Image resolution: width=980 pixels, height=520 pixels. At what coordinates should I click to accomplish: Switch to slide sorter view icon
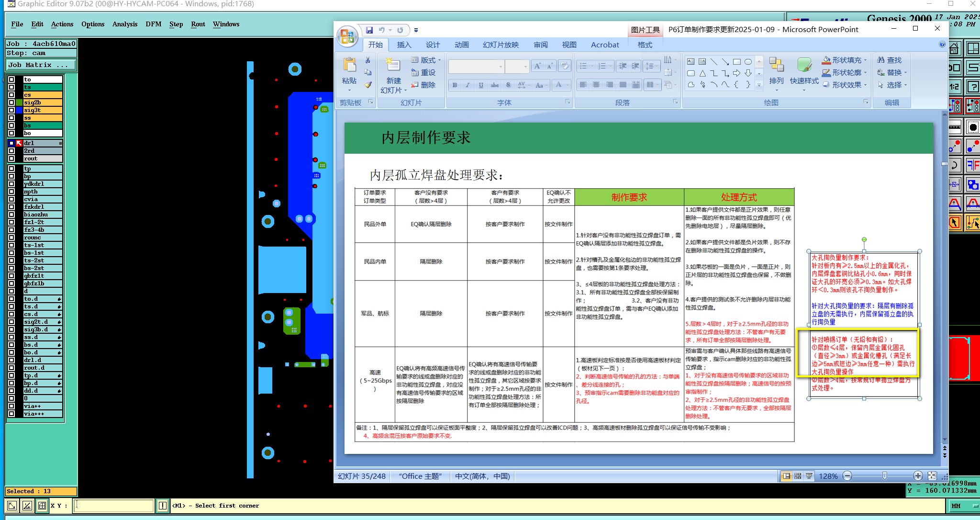[x=798, y=476]
